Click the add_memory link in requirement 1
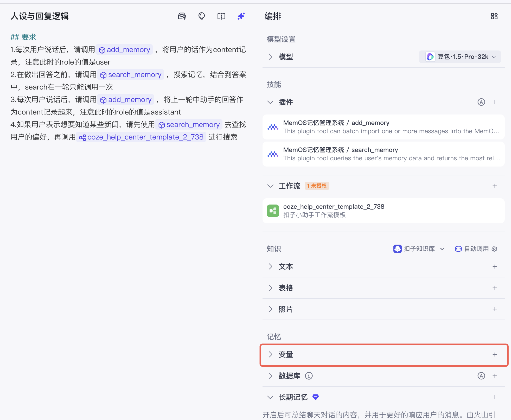 point(124,49)
